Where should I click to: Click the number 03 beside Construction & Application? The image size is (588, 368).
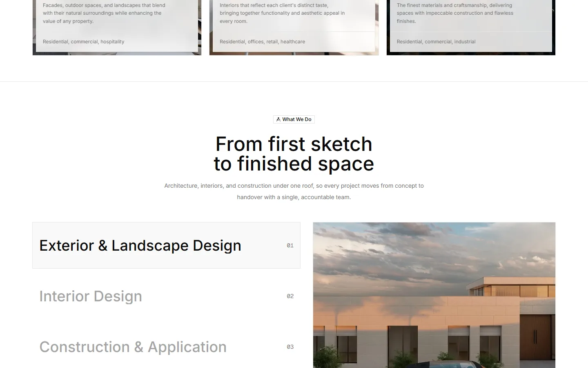pyautogui.click(x=290, y=347)
